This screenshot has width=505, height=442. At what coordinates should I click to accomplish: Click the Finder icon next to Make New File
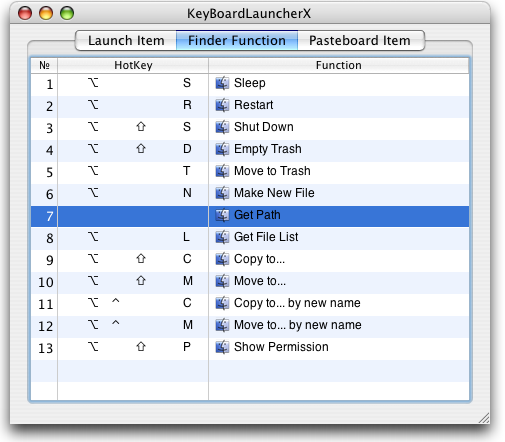click(222, 193)
